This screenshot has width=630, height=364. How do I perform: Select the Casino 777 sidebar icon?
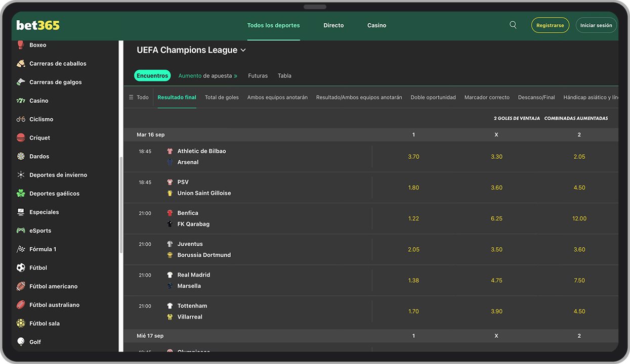coord(21,101)
